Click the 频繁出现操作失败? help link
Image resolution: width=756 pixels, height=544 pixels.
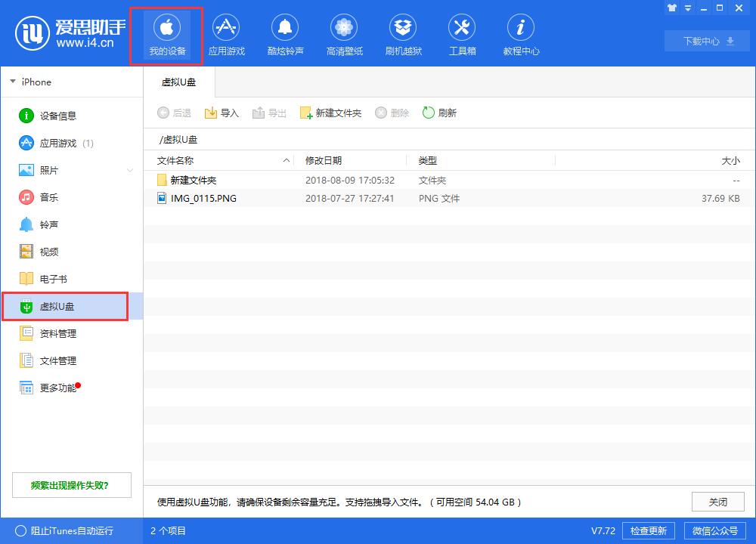(71, 484)
